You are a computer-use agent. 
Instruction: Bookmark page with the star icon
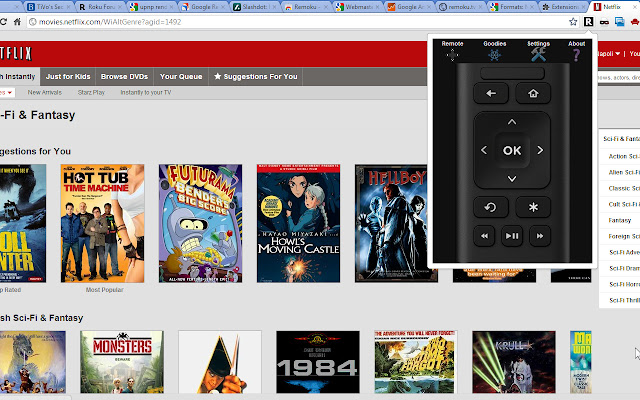pyautogui.click(x=573, y=22)
